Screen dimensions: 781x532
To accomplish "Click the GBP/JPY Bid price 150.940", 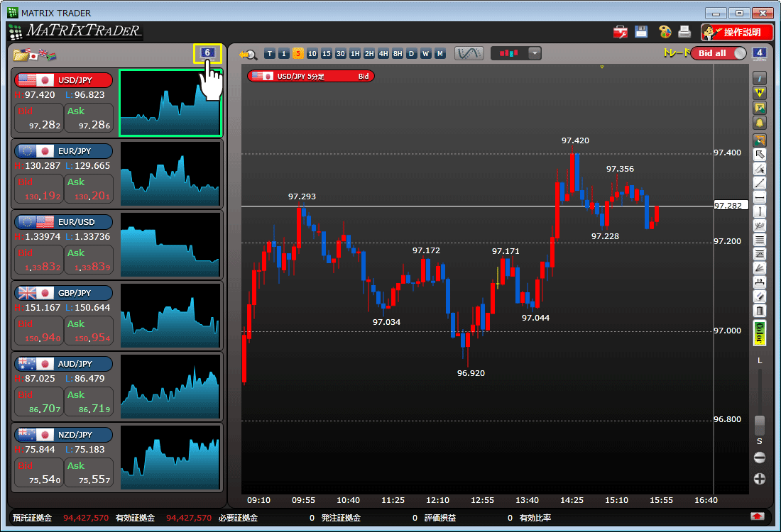I will tap(39, 331).
